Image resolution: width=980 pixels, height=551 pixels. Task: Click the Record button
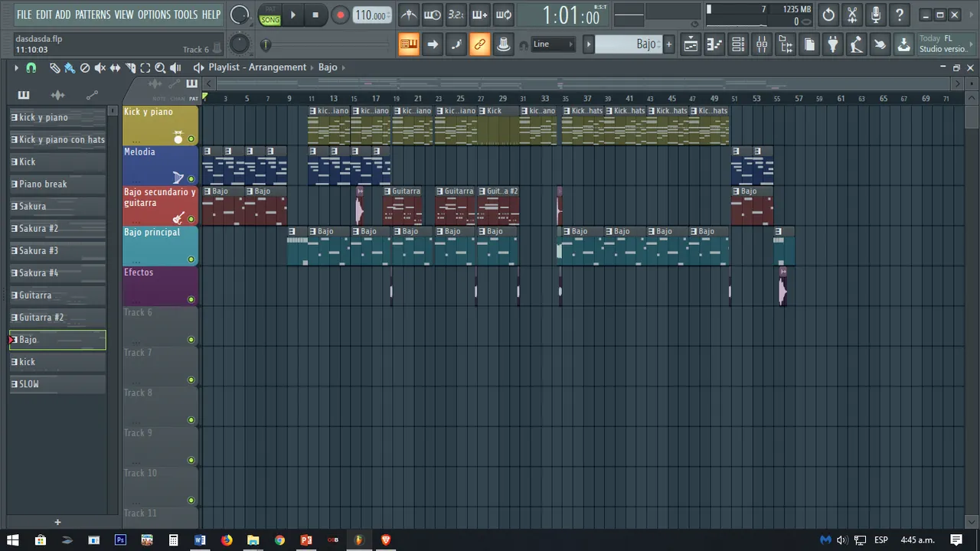[x=340, y=15]
